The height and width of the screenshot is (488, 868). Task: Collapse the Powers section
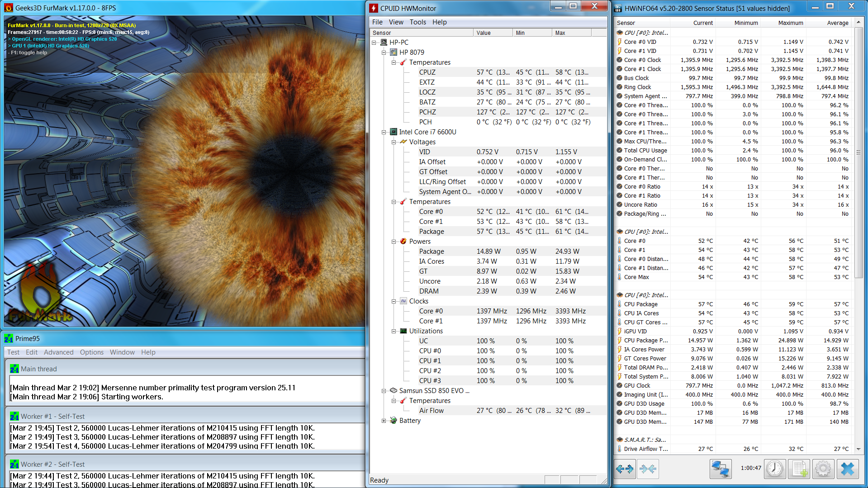[394, 242]
